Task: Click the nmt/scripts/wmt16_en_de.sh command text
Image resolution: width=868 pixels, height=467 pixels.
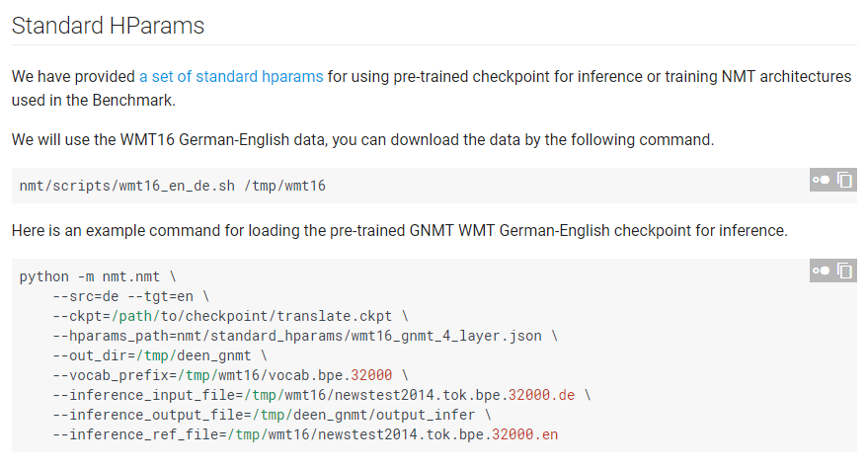Action: pyautogui.click(x=138, y=186)
